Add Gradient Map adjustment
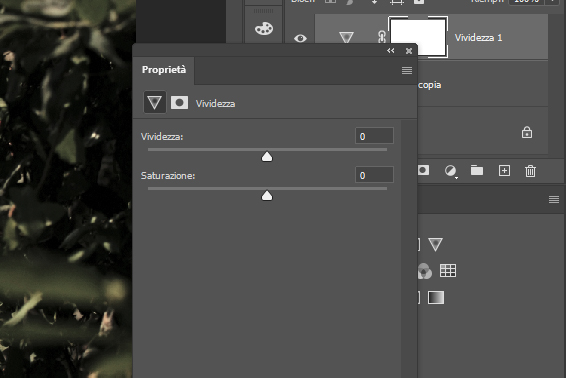Viewport: 566px width, 378px height. point(436,297)
